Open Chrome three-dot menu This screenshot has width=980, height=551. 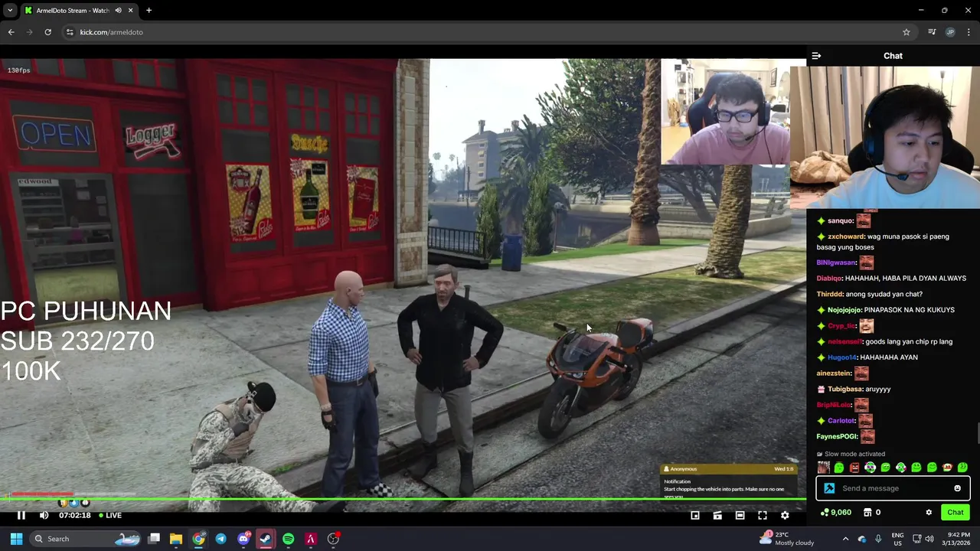point(969,32)
